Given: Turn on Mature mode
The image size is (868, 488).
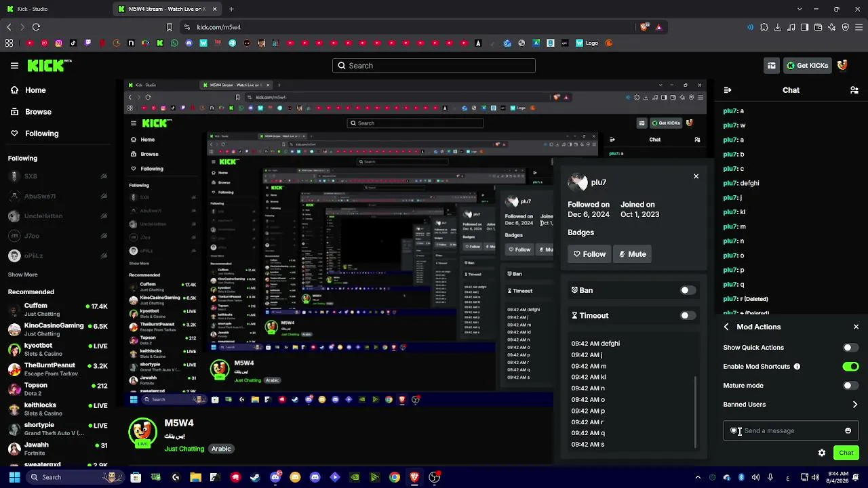Looking at the screenshot, I should click(850, 386).
